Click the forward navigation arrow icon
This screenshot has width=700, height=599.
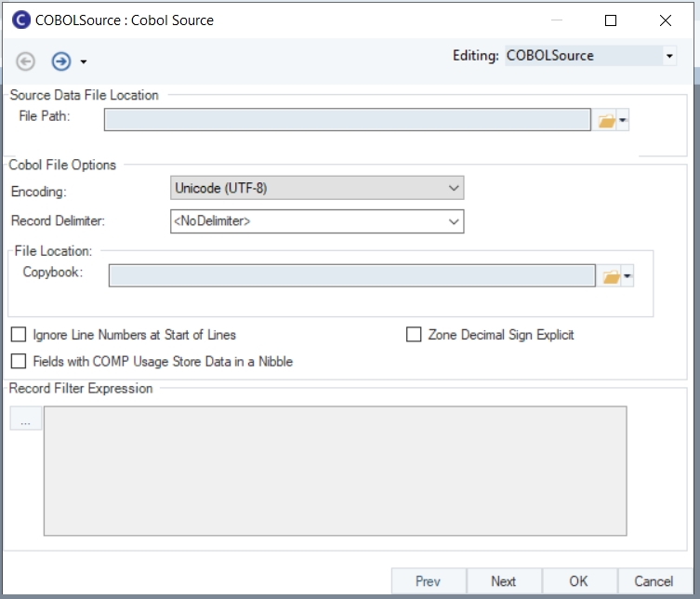(x=61, y=61)
